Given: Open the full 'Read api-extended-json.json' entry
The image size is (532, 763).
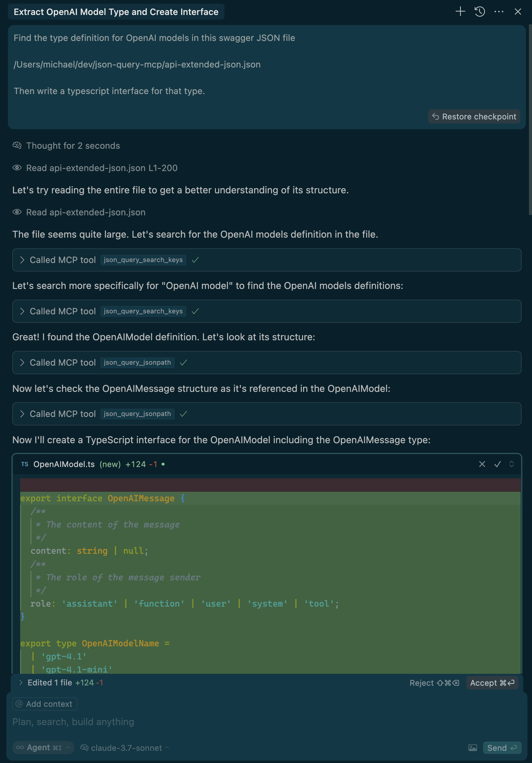Looking at the screenshot, I should [x=86, y=212].
